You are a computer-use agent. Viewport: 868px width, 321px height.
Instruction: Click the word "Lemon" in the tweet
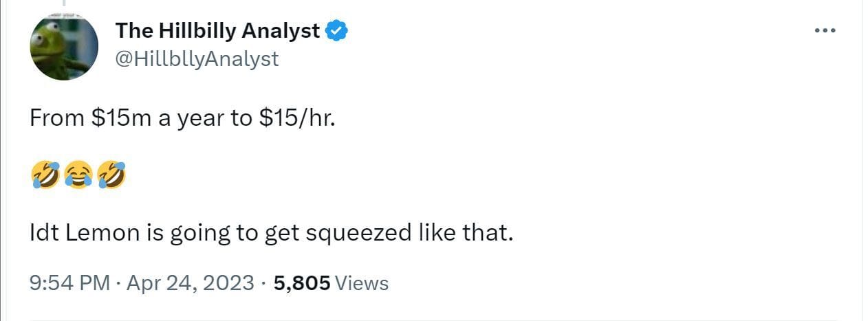pyautogui.click(x=97, y=233)
